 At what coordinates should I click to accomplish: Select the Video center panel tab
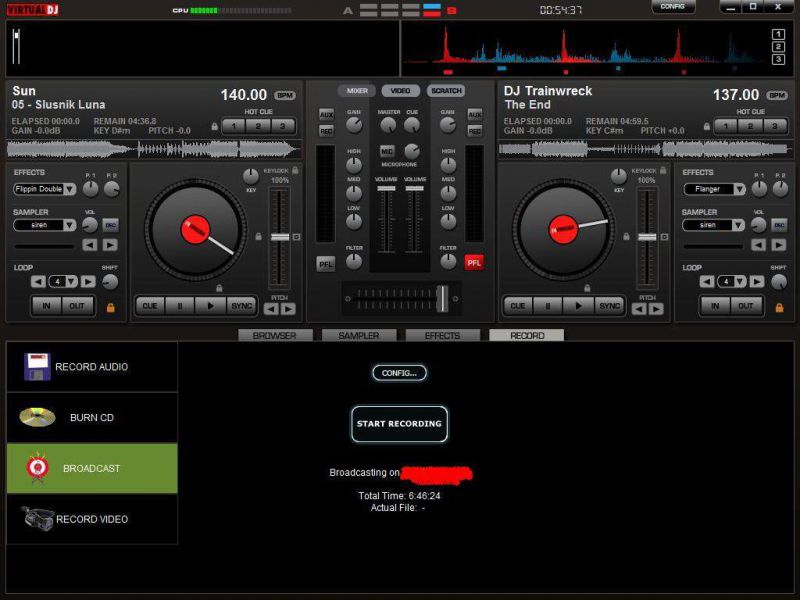(x=401, y=91)
